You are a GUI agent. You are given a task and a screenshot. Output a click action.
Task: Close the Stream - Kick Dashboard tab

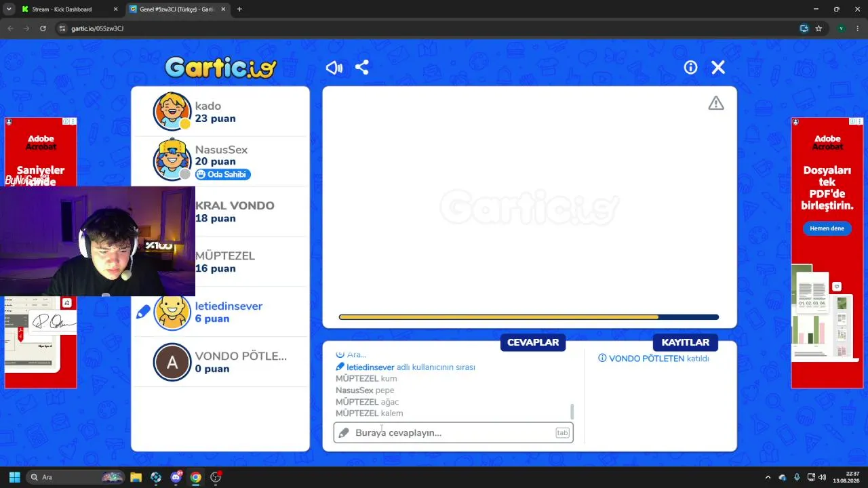point(115,9)
